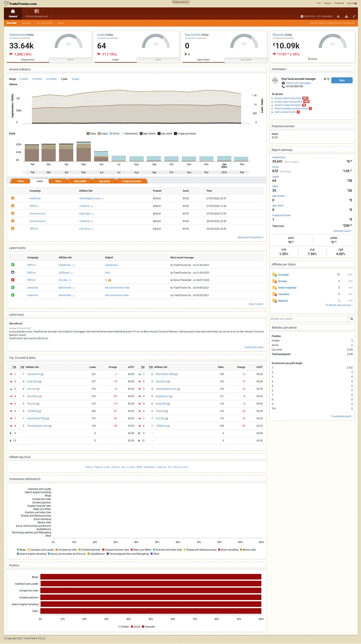Viewport: 361px width, 644px height.
Task: Click the Blogs bar in Position chart
Action: (x=151, y=577)
